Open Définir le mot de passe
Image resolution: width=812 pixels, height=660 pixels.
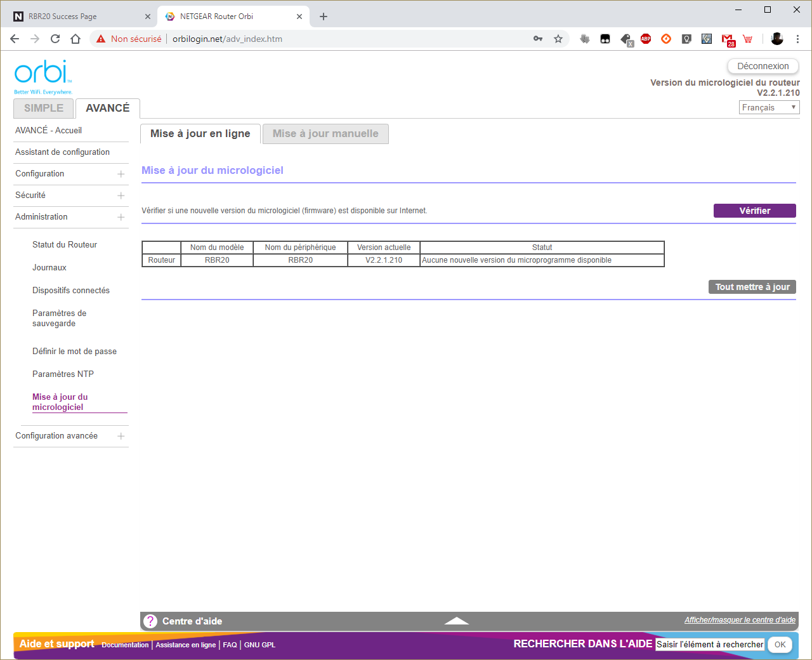74,351
